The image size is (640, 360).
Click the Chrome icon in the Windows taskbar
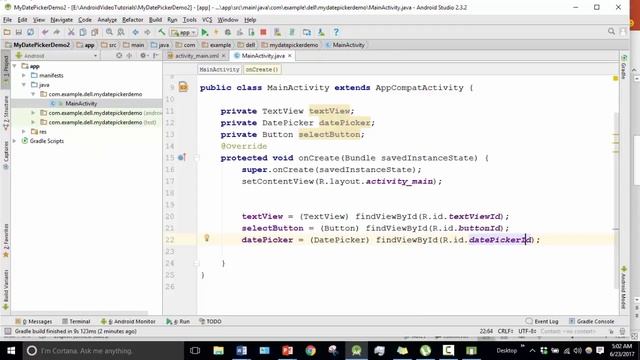(x=311, y=350)
